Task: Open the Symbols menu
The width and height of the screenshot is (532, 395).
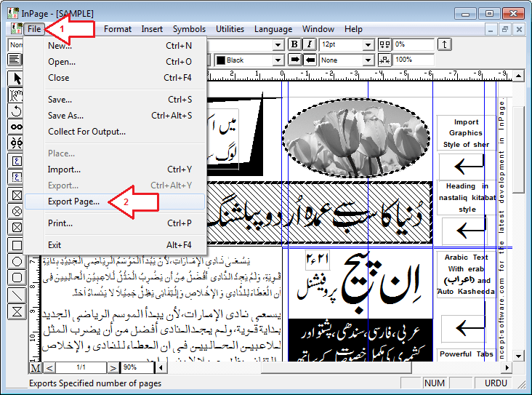Action: click(189, 29)
